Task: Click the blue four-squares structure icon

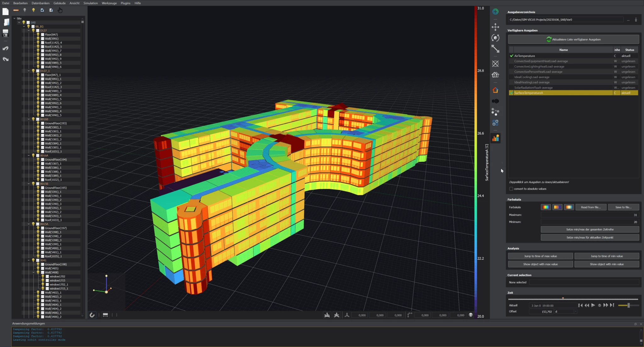Action: click(x=495, y=123)
